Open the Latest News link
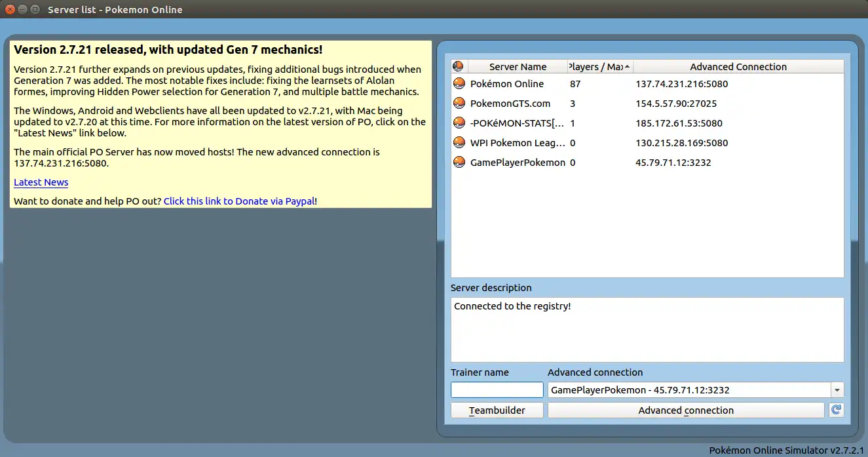This screenshot has height=457, width=868. coord(41,182)
